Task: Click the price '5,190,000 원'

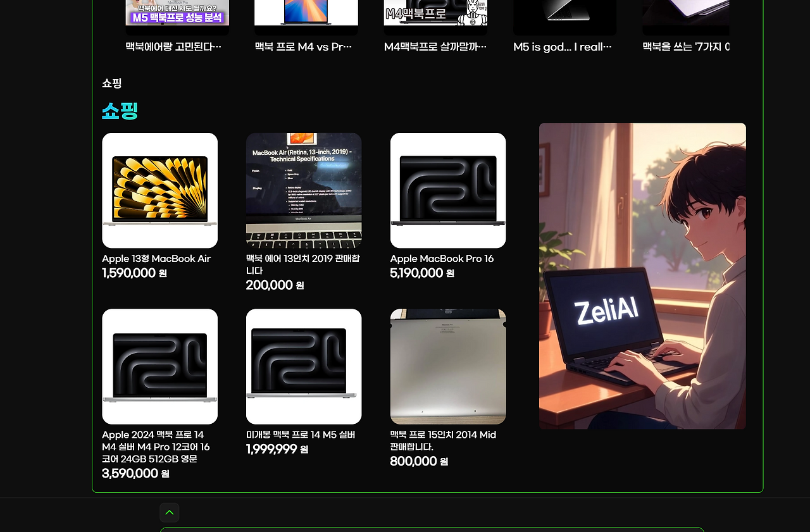Action: (423, 273)
